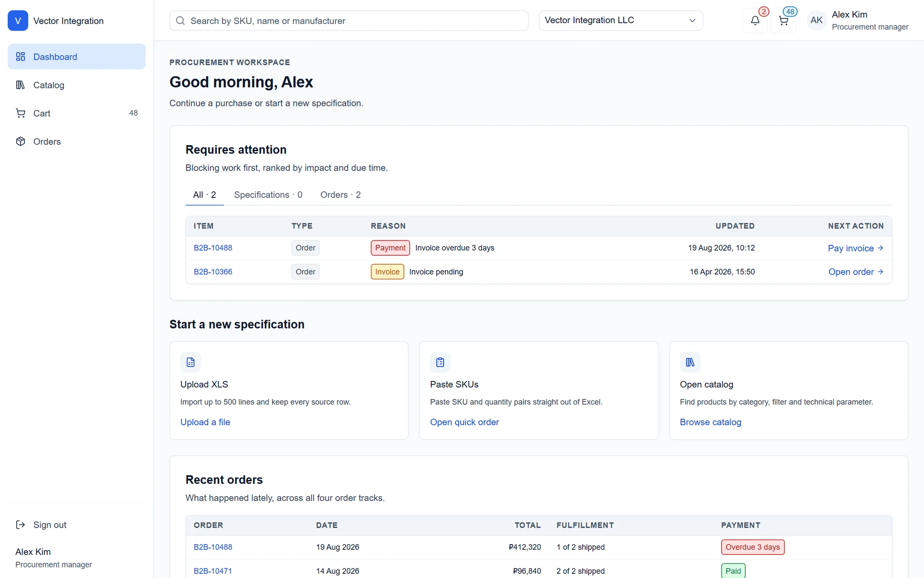Click the Cart icon in the sidebar

20,113
